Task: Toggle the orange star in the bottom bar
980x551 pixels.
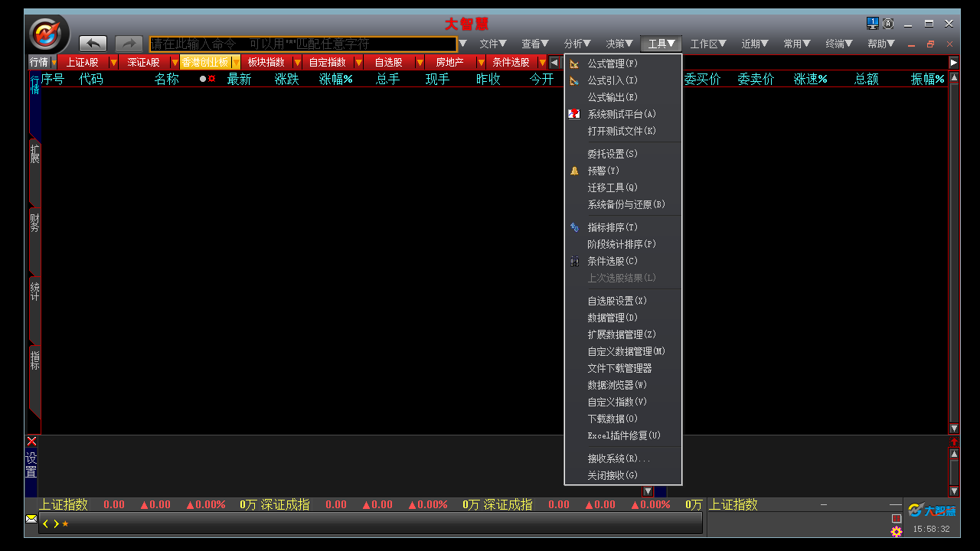Action: coord(64,524)
